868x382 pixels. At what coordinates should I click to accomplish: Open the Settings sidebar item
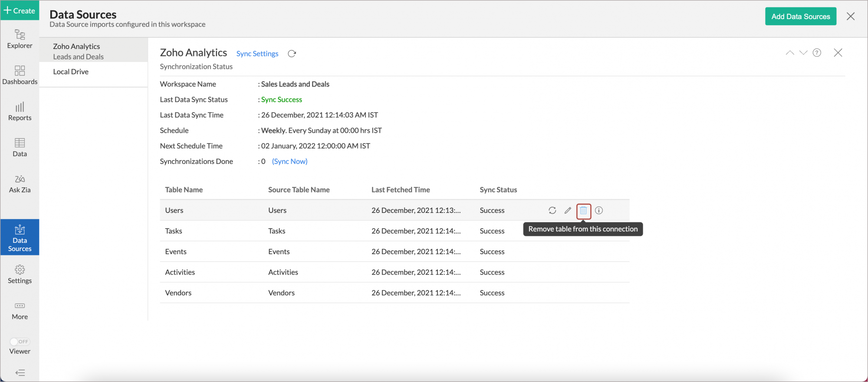point(20,274)
